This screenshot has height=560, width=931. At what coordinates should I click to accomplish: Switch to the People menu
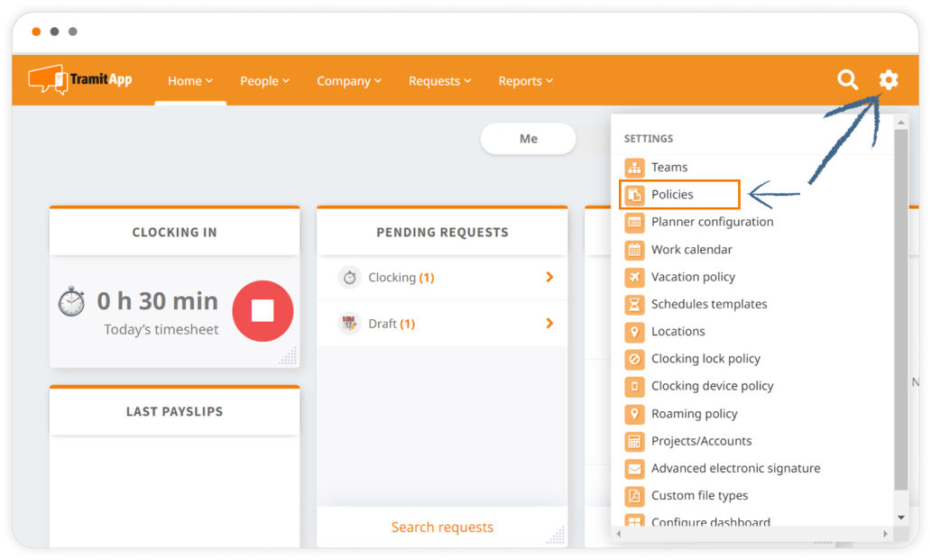coord(264,80)
